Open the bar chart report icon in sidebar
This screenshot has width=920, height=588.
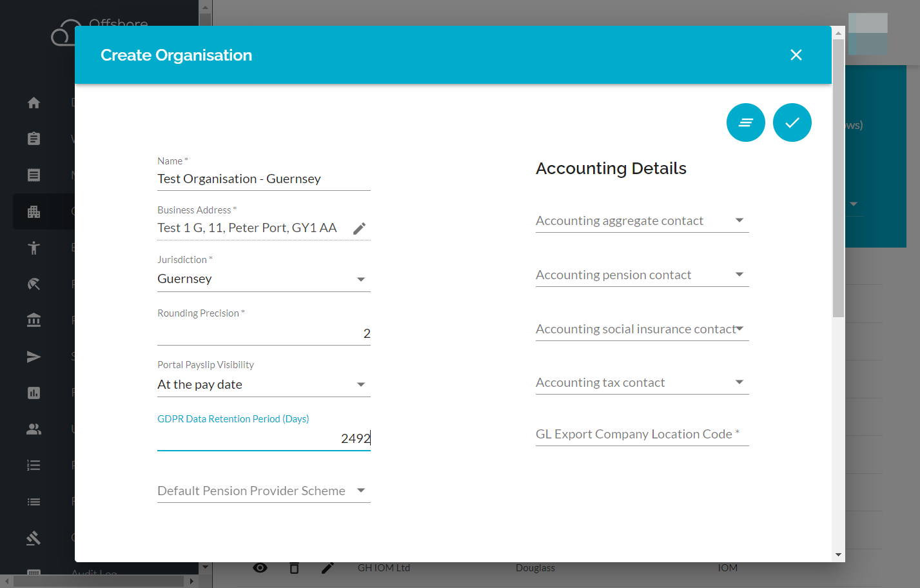[34, 393]
